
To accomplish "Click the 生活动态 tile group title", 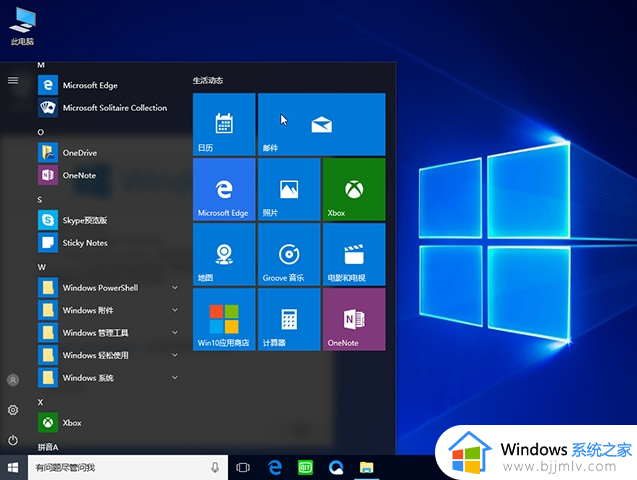I will click(208, 80).
